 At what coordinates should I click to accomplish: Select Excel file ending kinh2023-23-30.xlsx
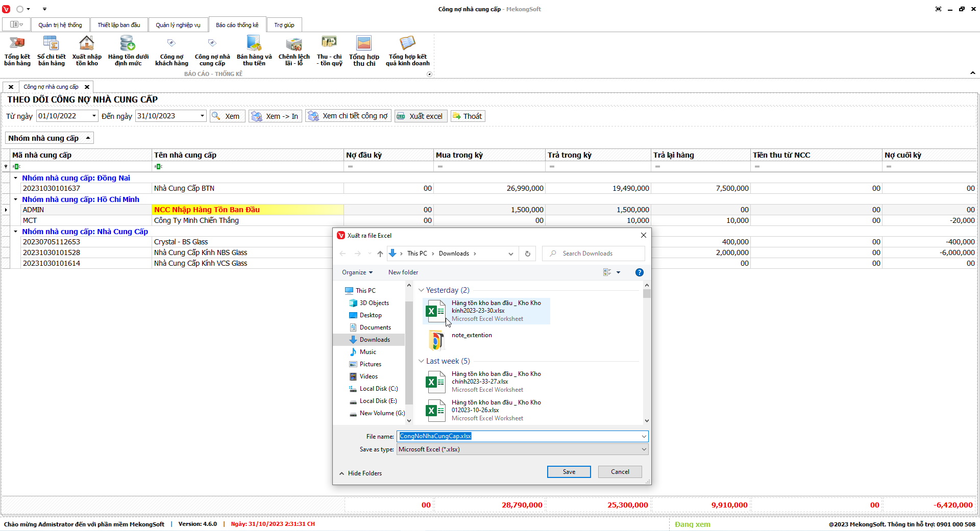pos(486,311)
